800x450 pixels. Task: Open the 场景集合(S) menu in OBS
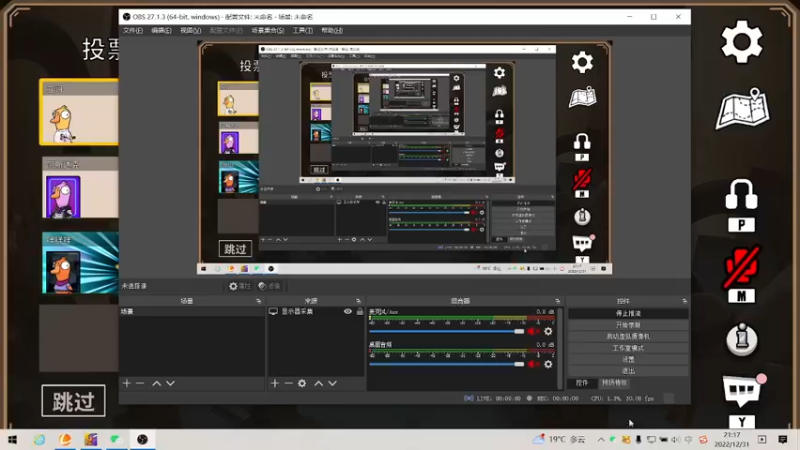tap(267, 31)
